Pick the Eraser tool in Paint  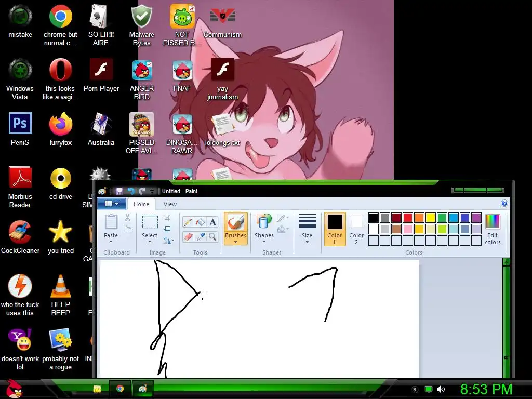(188, 236)
